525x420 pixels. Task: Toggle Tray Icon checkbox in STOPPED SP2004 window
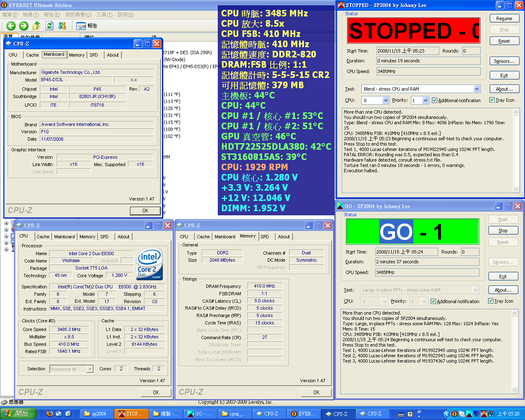492,100
